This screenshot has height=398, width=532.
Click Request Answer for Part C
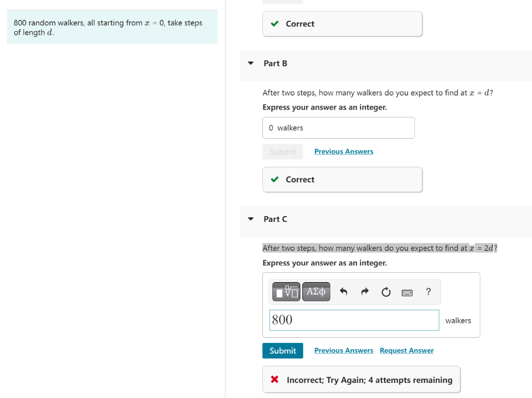coord(407,350)
